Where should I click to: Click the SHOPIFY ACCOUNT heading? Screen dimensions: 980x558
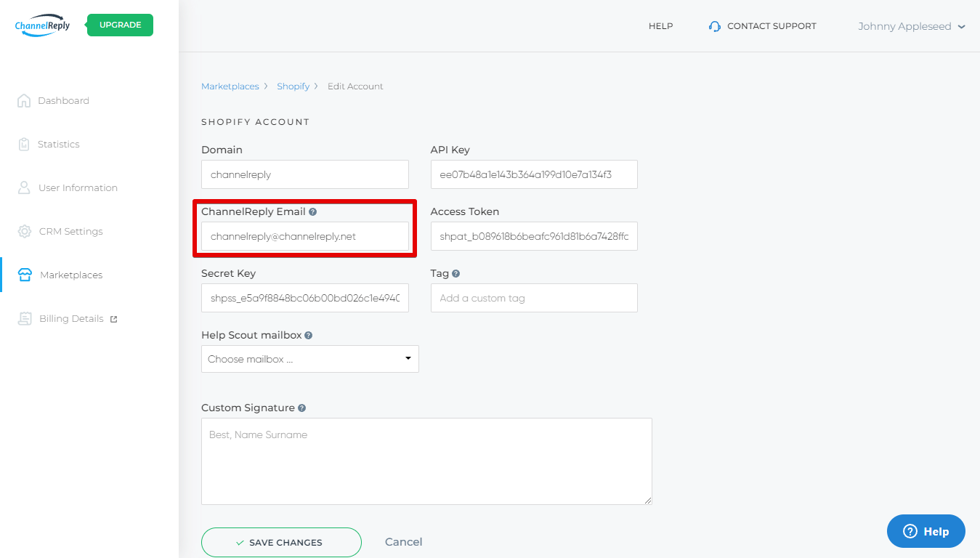pos(256,122)
